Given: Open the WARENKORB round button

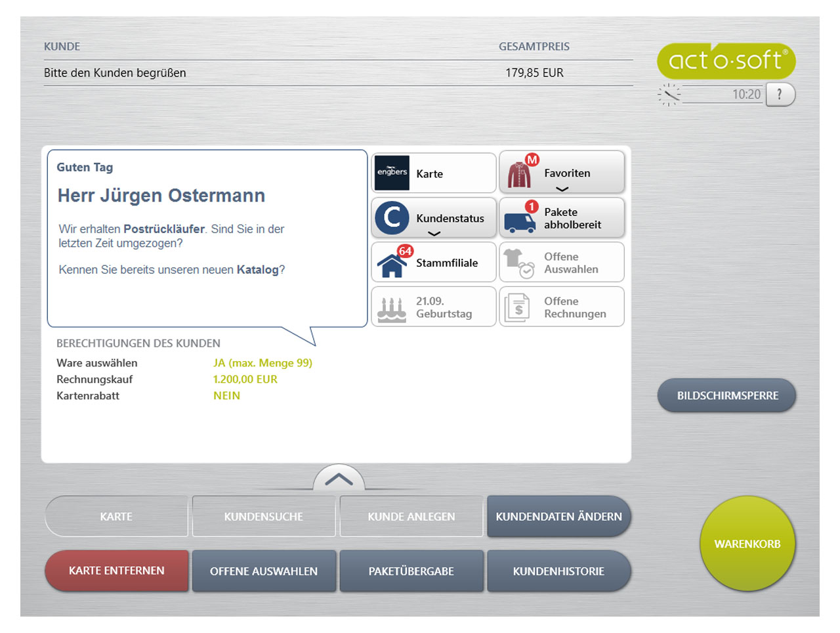Looking at the screenshot, I should (747, 544).
